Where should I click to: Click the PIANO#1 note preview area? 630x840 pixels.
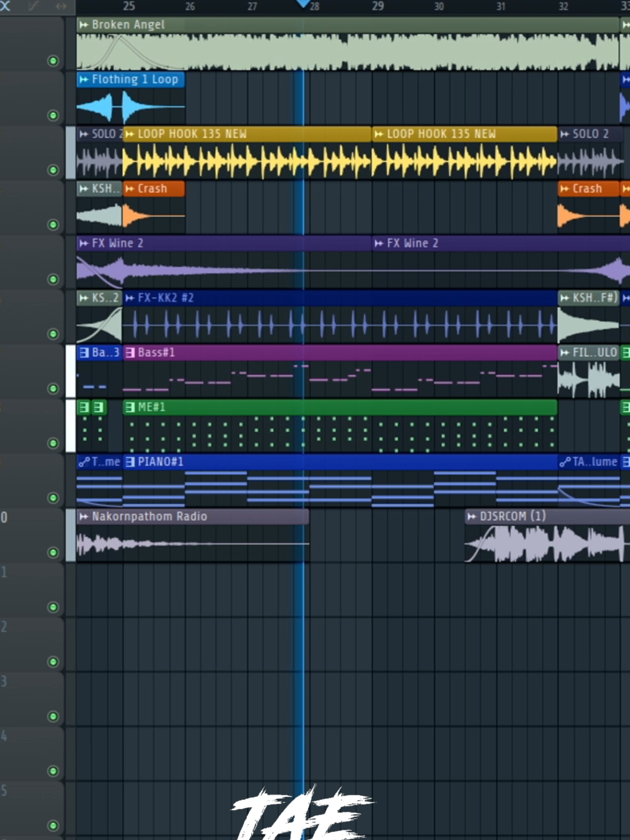coord(340,488)
